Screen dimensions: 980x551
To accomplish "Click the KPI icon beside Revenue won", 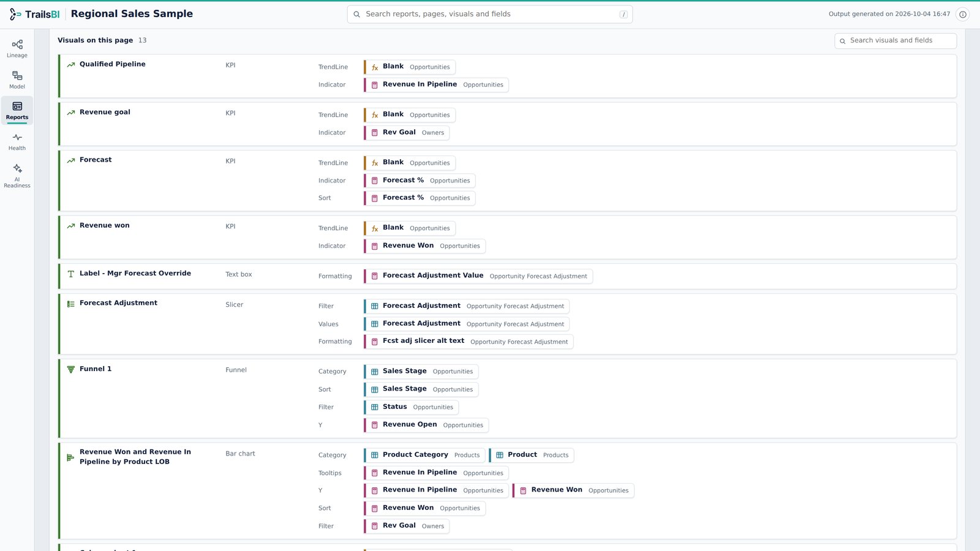I will 71,226.
